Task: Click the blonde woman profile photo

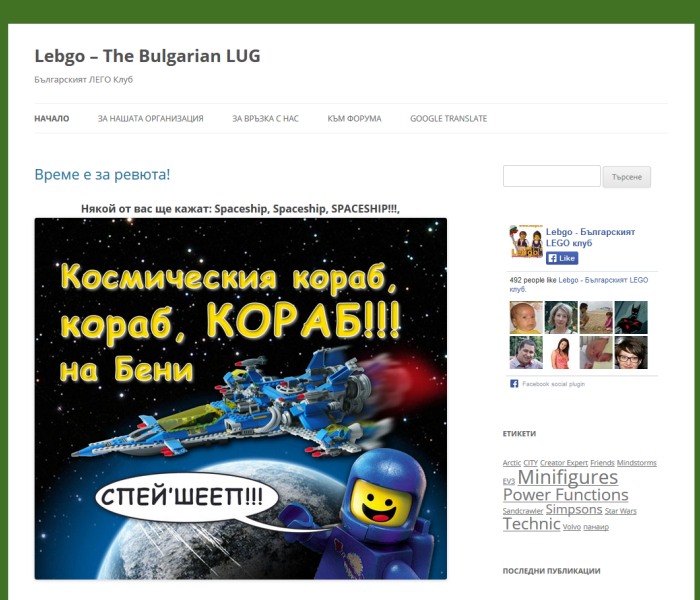Action: click(561, 317)
